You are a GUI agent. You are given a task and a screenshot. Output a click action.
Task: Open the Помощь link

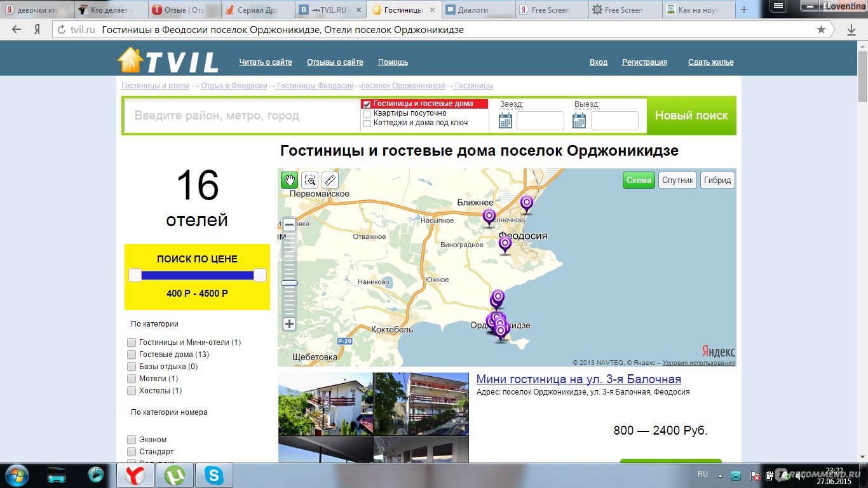coord(393,62)
